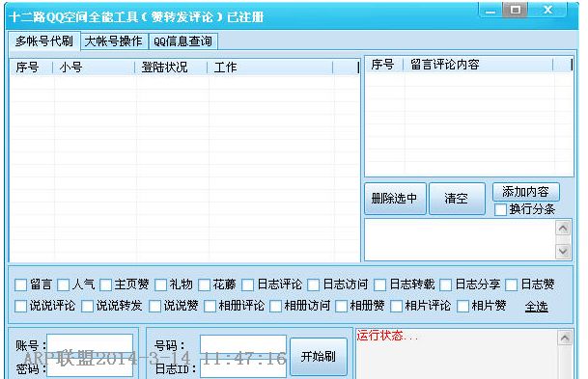Click the comment text box scroll down arrow
This screenshot has height=379, width=588.
[x=563, y=251]
